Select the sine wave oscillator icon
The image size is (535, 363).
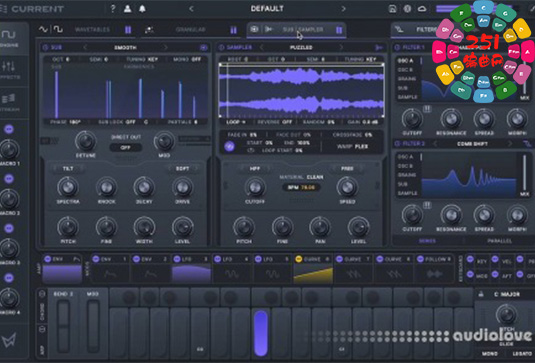43,29
